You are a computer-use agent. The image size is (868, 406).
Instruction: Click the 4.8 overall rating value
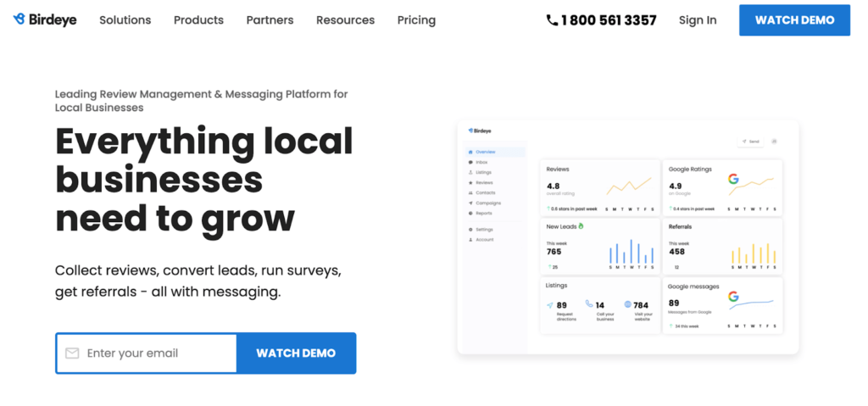click(553, 186)
